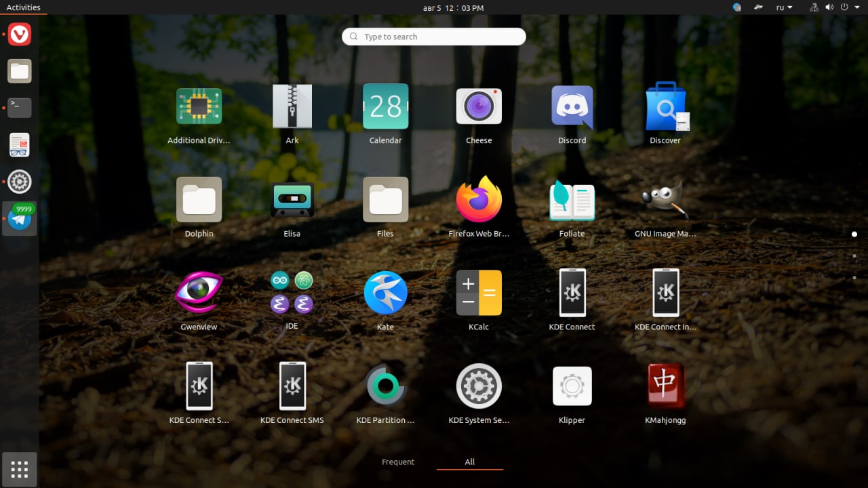Screen dimensions: 868x488
Task: Click the Show Applications grid button
Action: coord(20,469)
